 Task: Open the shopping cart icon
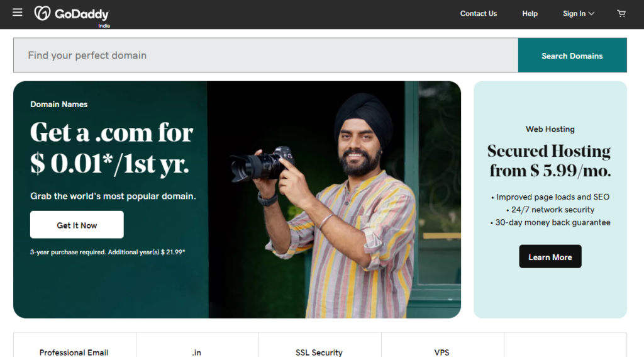pos(621,14)
